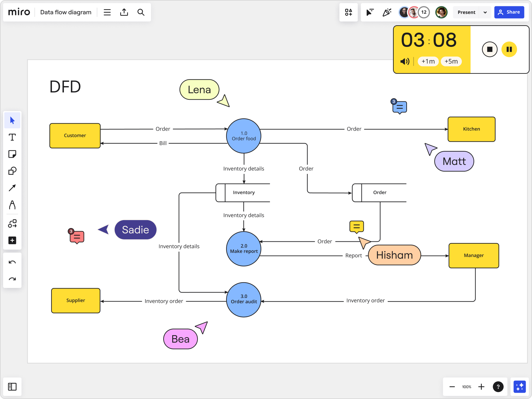Toggle the frames side panel
Screen dimensions: 532x399
tap(12, 387)
